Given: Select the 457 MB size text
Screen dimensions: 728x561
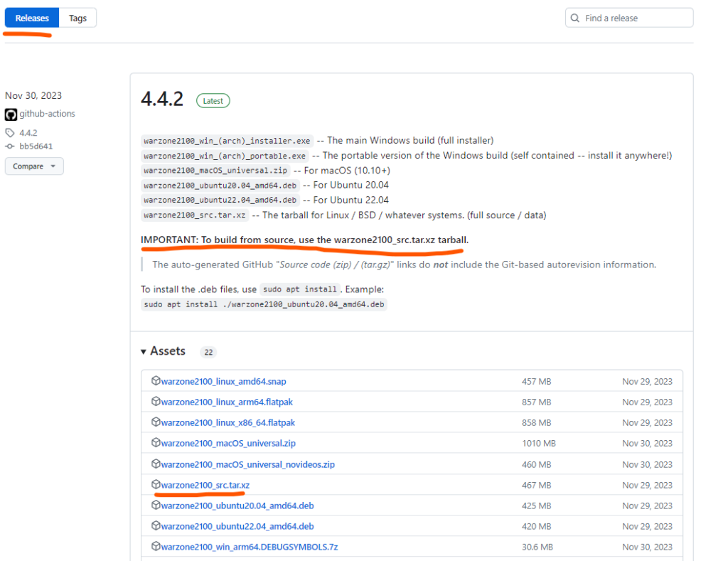Looking at the screenshot, I should (536, 381).
